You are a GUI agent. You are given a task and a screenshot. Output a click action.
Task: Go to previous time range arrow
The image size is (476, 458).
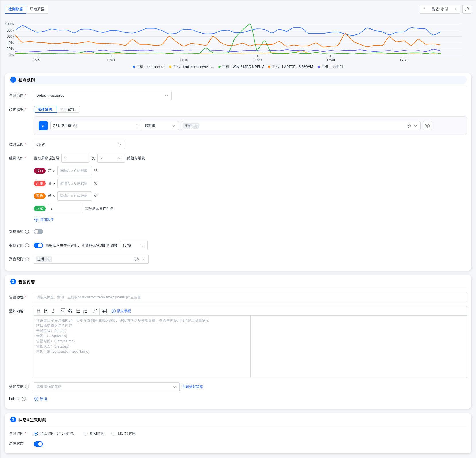click(424, 9)
